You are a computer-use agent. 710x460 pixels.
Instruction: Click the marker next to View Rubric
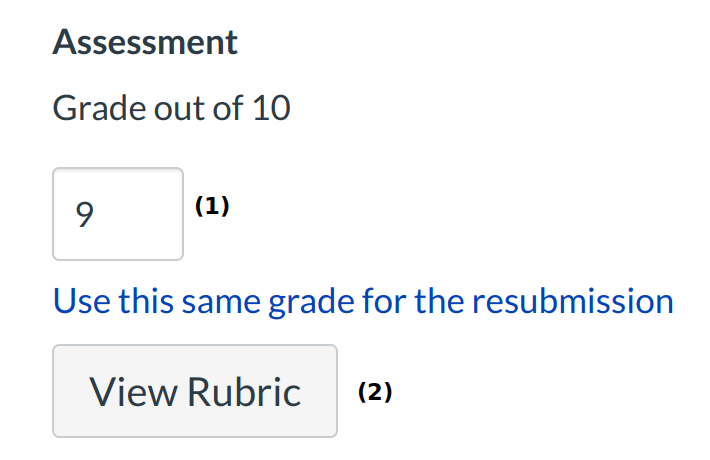coord(375,392)
